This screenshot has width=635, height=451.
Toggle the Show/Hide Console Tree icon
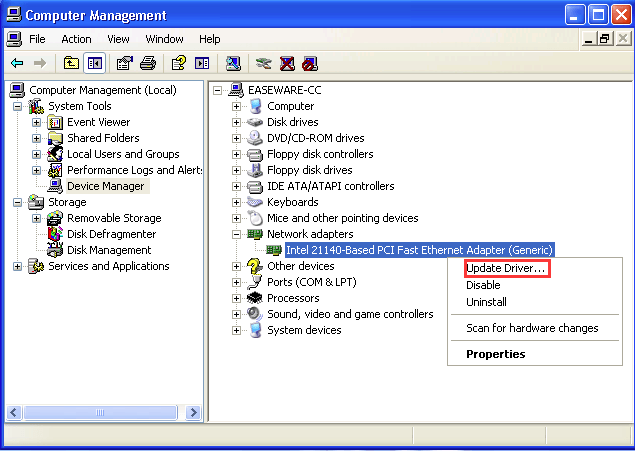pyautogui.click(x=94, y=63)
